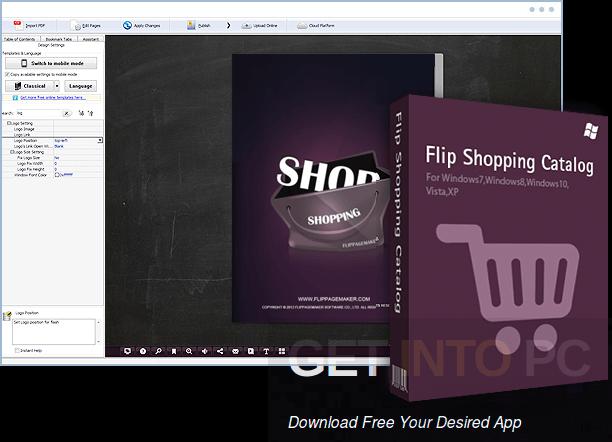Click the search magnifier in the viewer bar

point(158,351)
